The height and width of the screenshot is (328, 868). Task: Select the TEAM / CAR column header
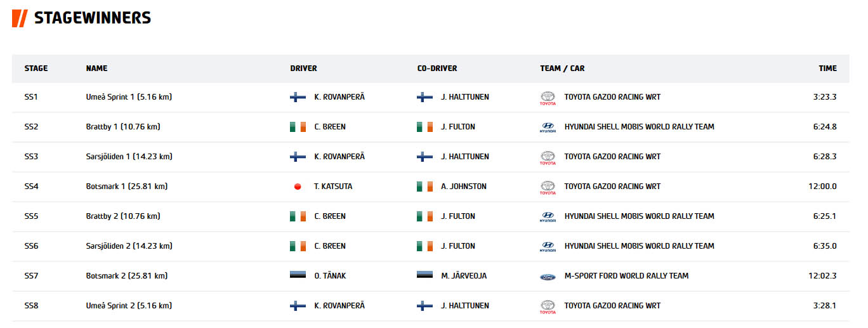click(562, 69)
